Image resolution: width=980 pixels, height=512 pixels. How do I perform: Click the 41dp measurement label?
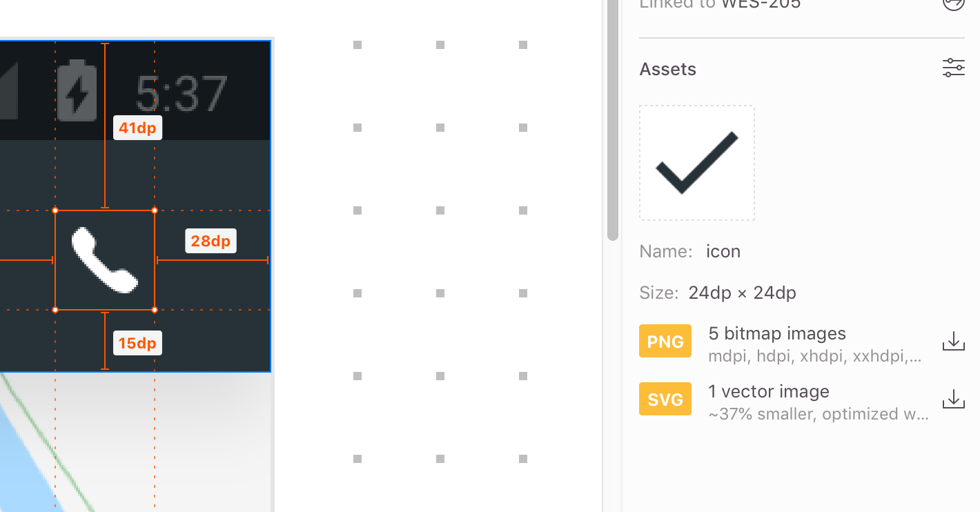tap(137, 127)
